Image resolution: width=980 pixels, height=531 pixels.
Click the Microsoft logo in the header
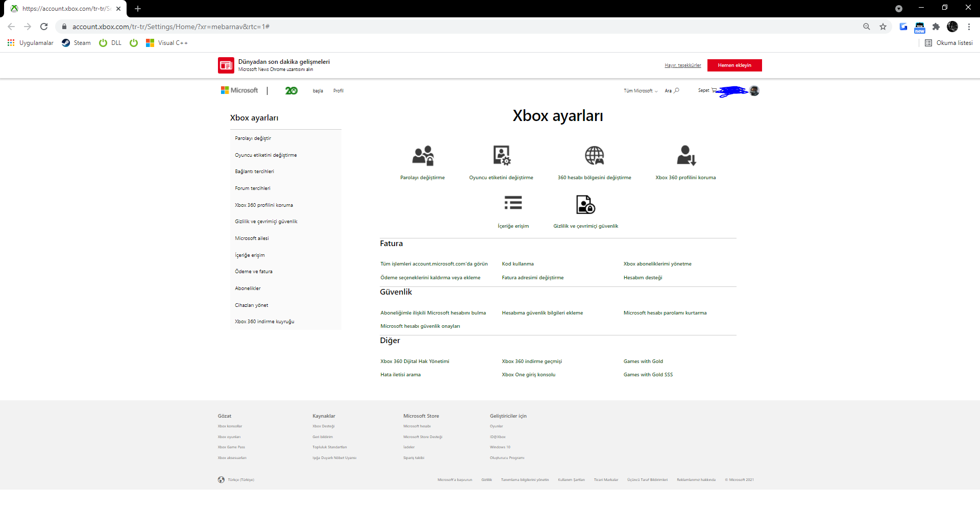(239, 90)
